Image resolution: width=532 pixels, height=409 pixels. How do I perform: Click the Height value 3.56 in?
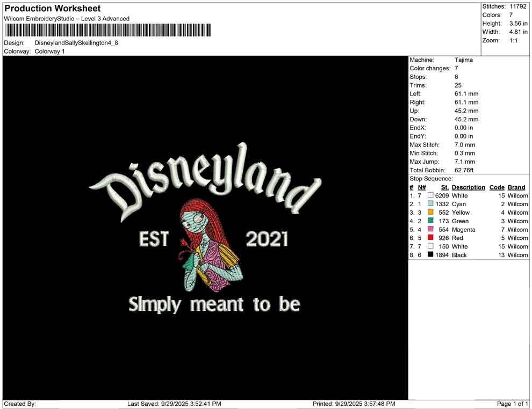coord(519,24)
